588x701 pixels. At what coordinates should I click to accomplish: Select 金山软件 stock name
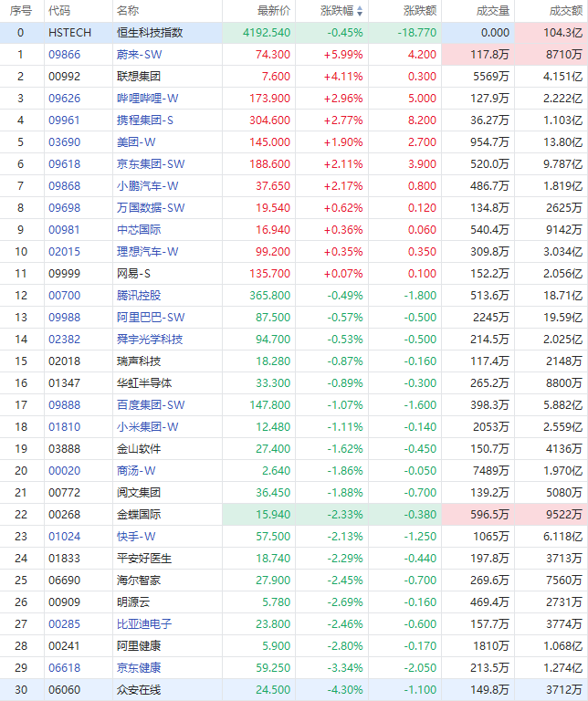click(x=139, y=449)
